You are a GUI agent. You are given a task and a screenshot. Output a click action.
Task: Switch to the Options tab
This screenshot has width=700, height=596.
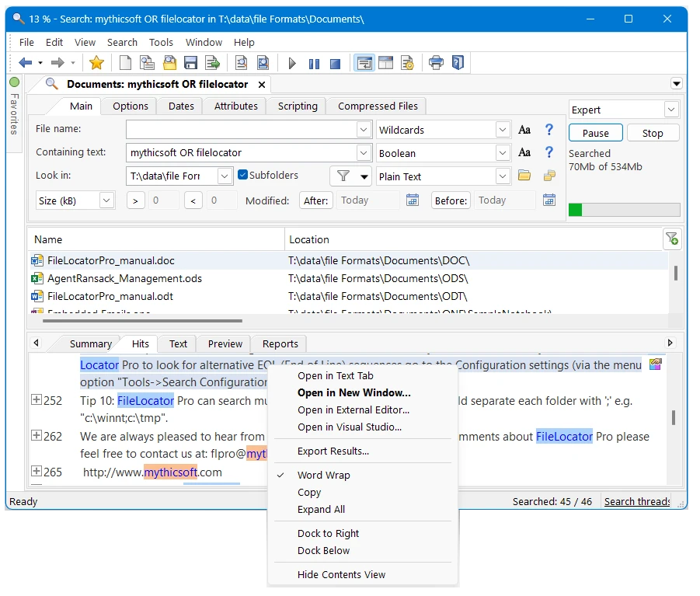point(130,106)
